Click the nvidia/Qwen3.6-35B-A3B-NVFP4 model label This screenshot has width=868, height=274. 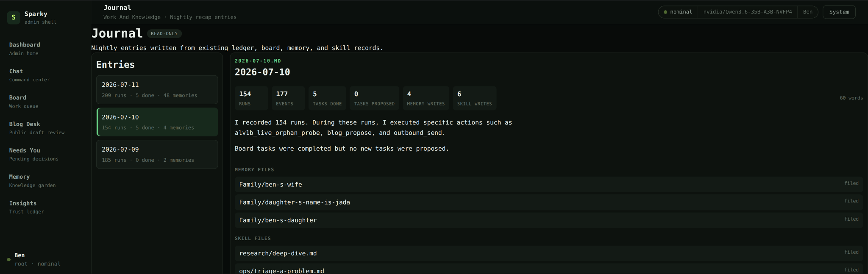[x=748, y=12]
